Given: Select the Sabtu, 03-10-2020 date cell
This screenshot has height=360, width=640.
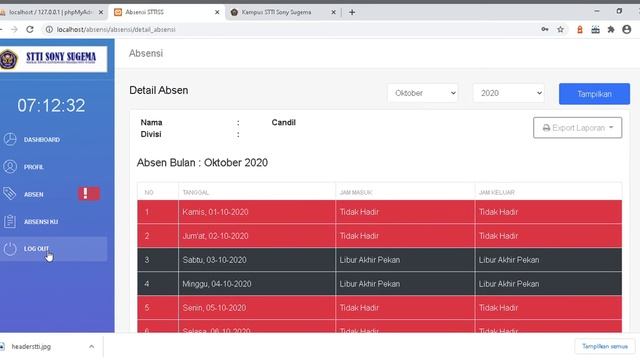Looking at the screenshot, I should [257, 260].
